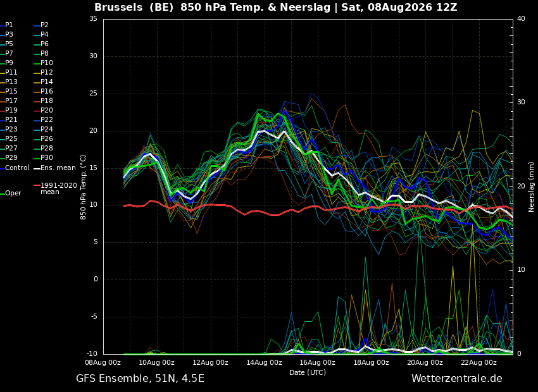The height and width of the screenshot is (392, 538).
Task: Click the '20Aug 00z' date tick label
Action: coord(425,362)
